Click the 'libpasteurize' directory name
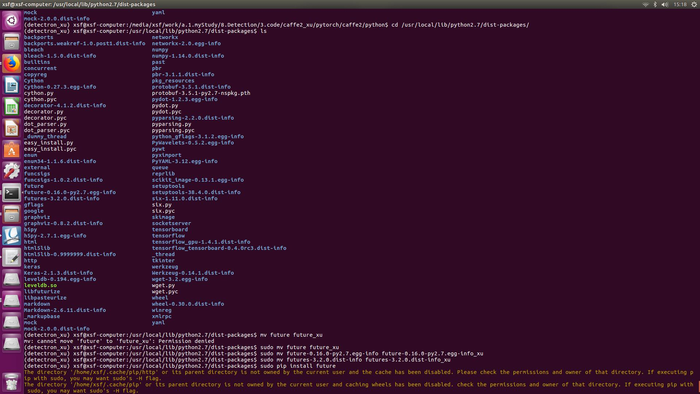The height and width of the screenshot is (394, 700). pyautogui.click(x=45, y=298)
